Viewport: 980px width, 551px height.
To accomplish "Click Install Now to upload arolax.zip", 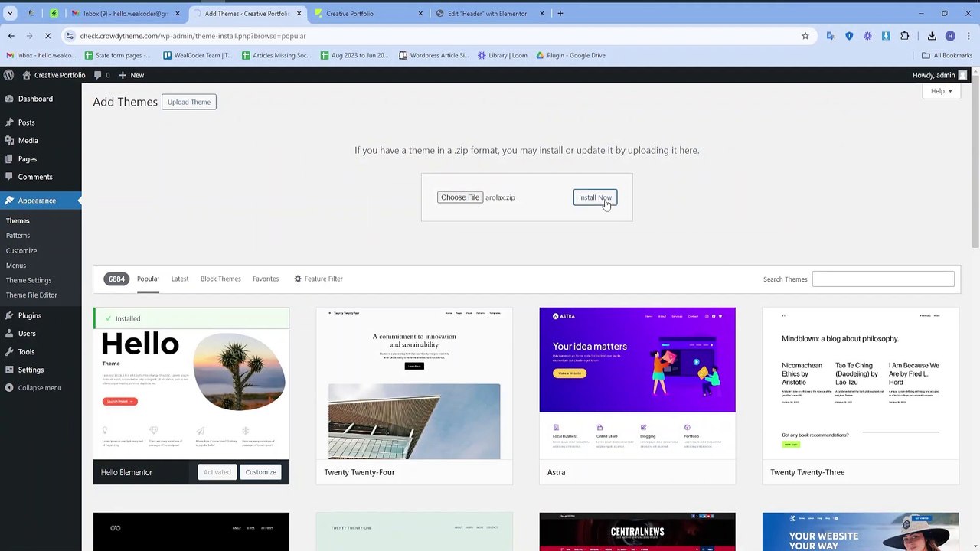I will [x=595, y=197].
